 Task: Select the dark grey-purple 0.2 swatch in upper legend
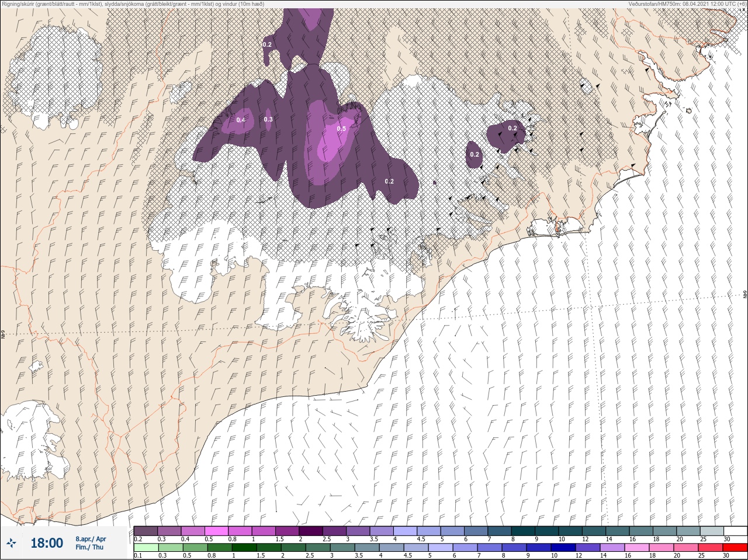coord(146,531)
